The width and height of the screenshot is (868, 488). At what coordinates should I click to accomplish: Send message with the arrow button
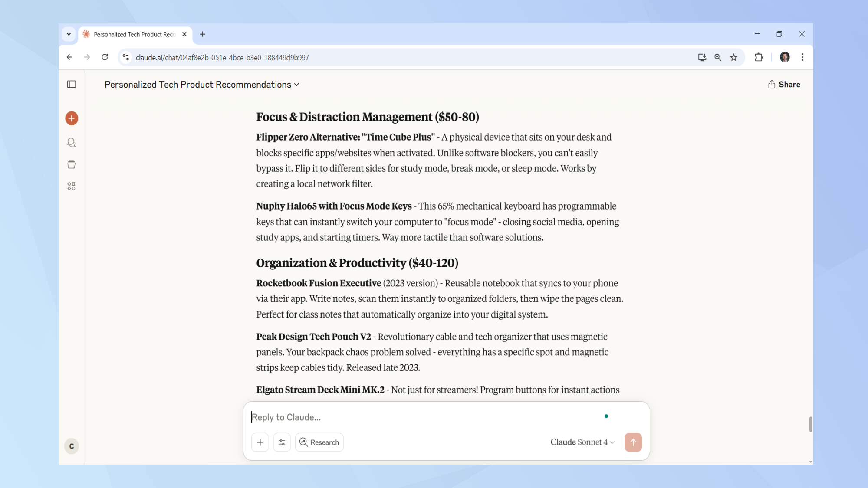tap(633, 442)
